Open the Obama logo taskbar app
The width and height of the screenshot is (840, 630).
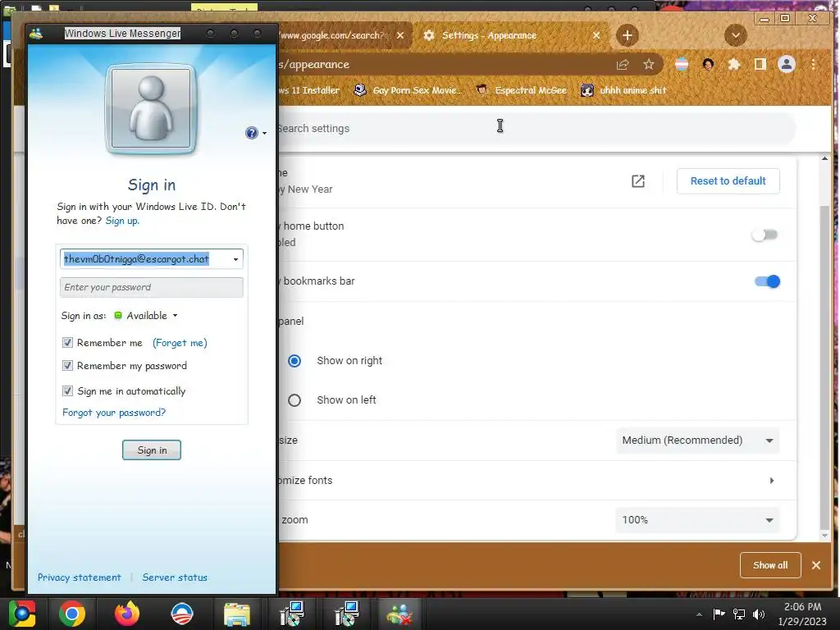pyautogui.click(x=181, y=614)
